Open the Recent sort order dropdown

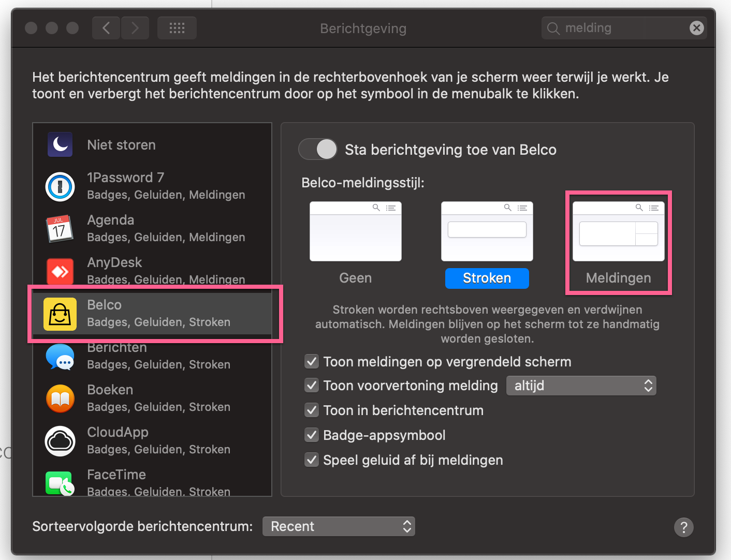pyautogui.click(x=339, y=526)
